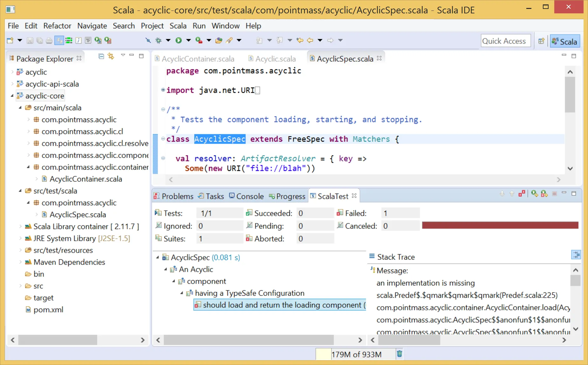Screen dimensions: 588x365
Task: Toggle stack trace folding button
Action: pos(576,255)
